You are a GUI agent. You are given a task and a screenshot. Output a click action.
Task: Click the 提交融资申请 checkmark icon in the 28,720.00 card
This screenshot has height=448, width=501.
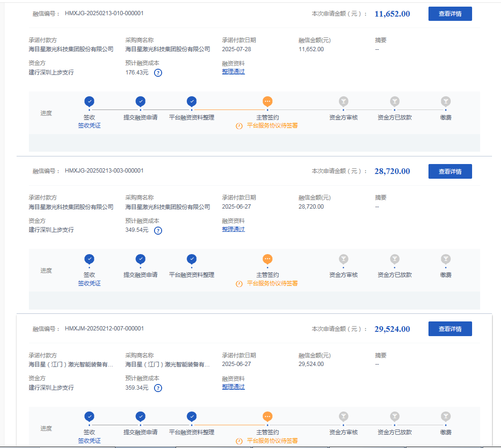[141, 259]
